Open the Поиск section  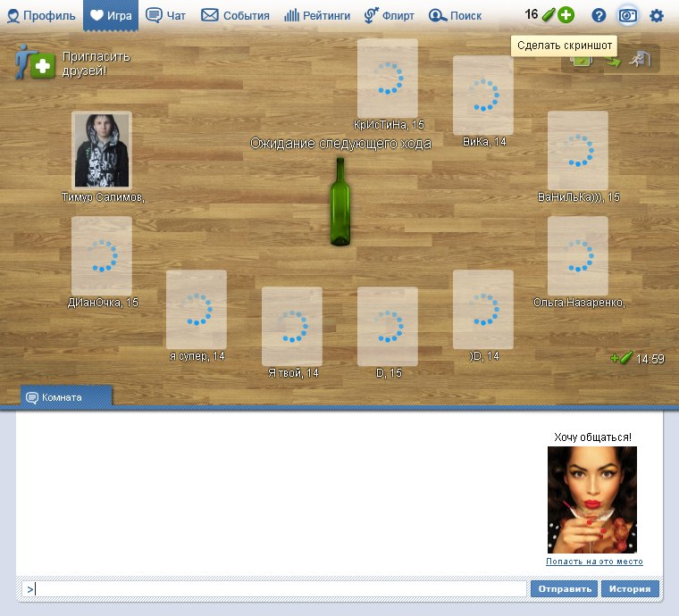[x=457, y=15]
